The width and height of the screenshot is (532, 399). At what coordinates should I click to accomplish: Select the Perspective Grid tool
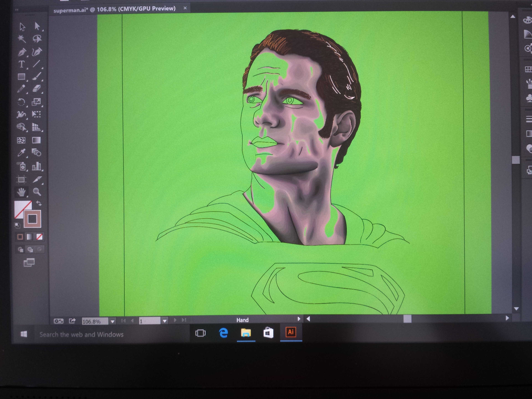coord(36,127)
